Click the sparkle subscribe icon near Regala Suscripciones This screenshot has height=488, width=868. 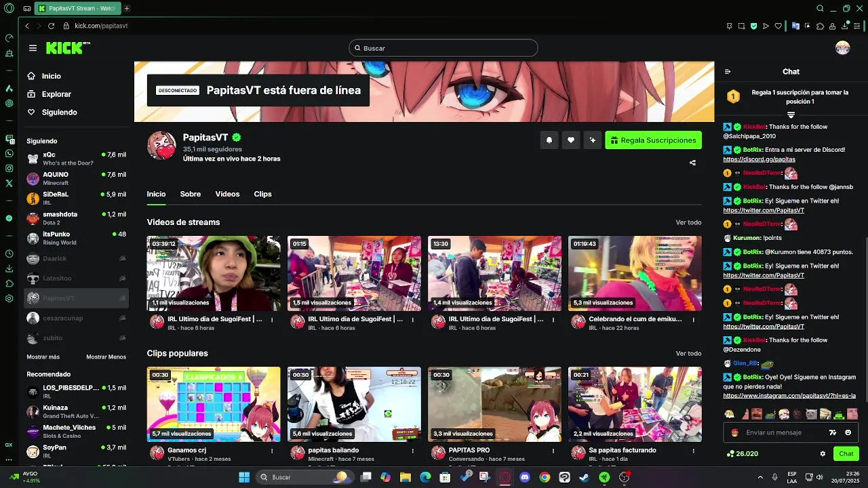(x=593, y=140)
